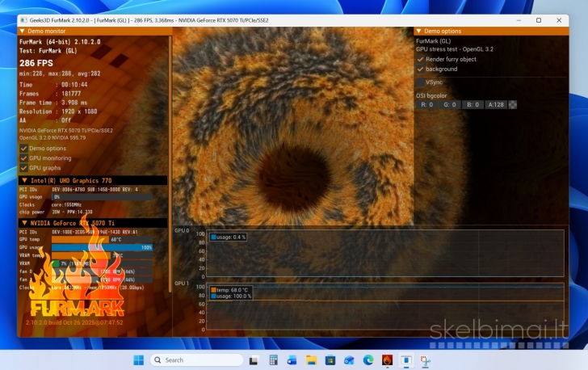
Task: Click the A:128 alpha value field
Action: coord(496,104)
